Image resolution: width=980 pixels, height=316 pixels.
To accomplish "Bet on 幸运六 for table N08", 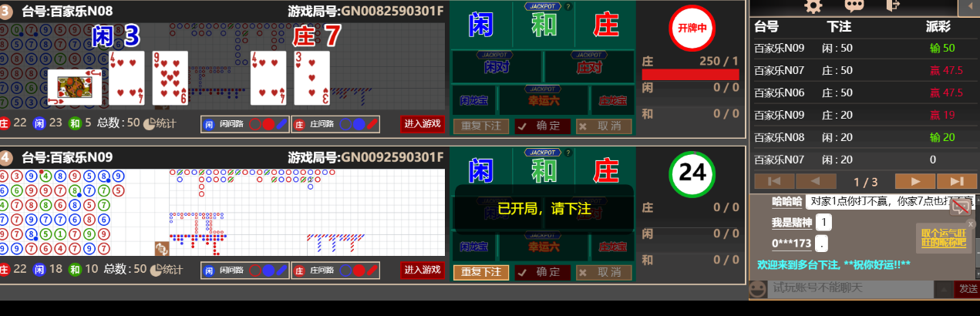I will click(x=543, y=100).
